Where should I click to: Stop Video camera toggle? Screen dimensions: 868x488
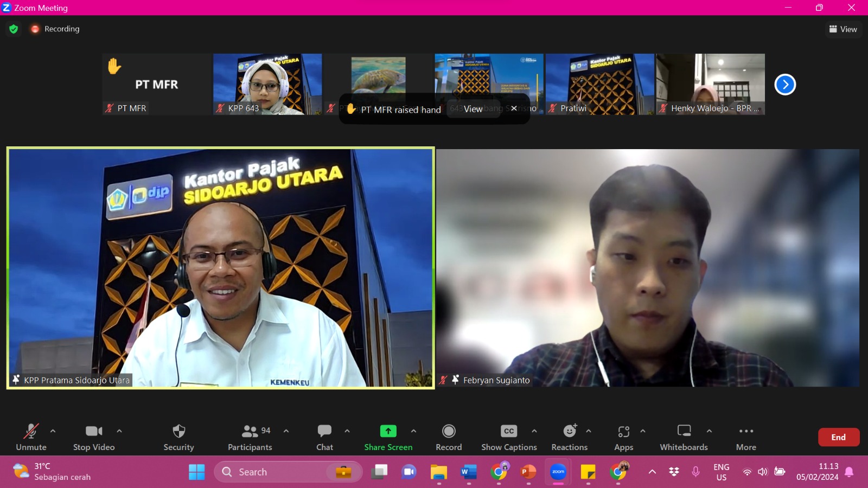[x=94, y=437]
